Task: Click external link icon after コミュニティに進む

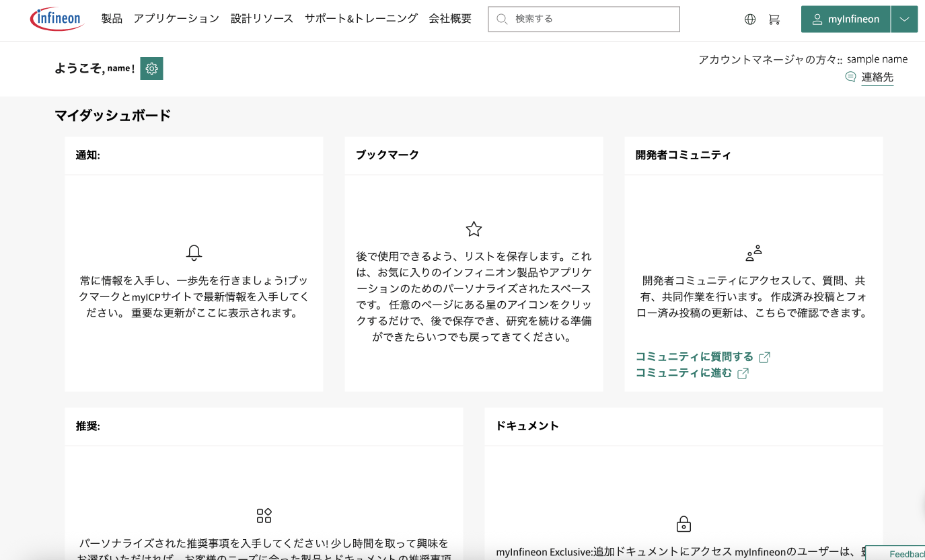Action: point(743,373)
